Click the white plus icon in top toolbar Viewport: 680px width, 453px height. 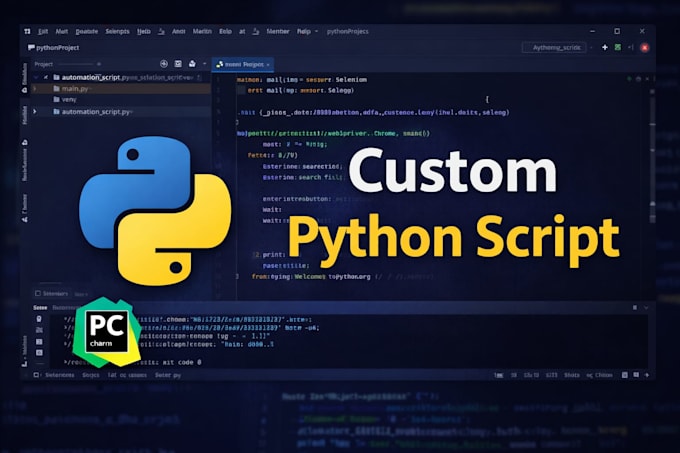click(x=605, y=47)
